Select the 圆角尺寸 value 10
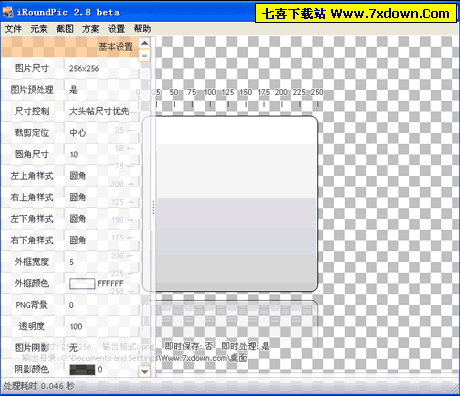 point(102,154)
